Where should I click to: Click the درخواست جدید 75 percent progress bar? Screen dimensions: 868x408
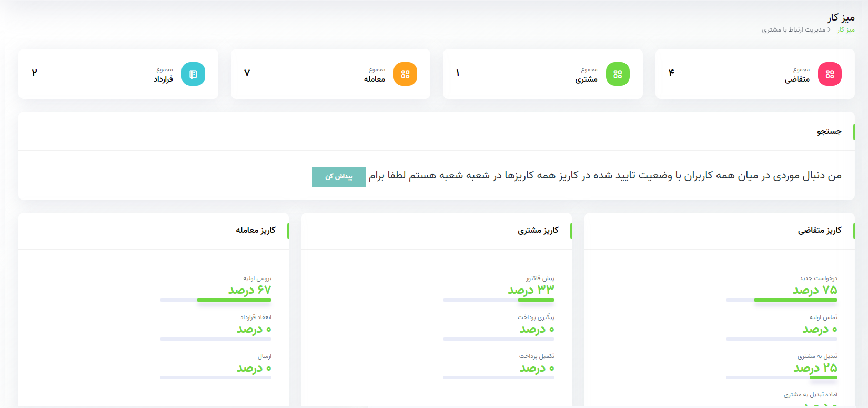tap(782, 300)
